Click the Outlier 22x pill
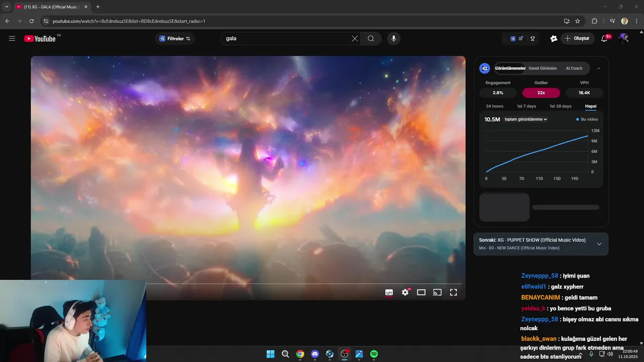 tap(541, 93)
